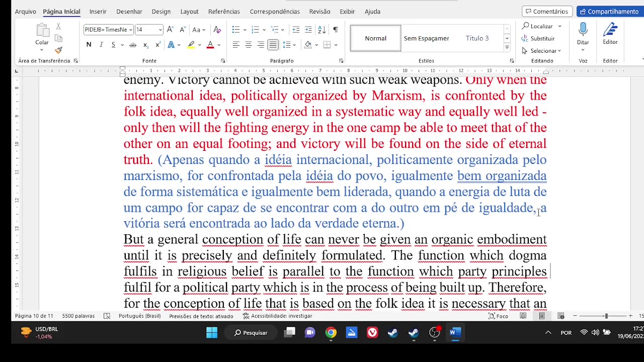Switch to the Revisão tab
Screen dimensions: 644x362
tap(320, 11)
